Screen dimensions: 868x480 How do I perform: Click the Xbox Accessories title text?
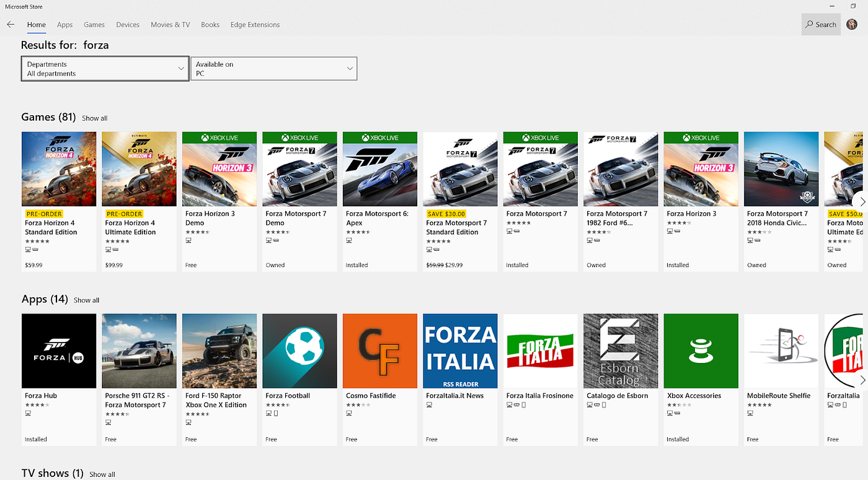[694, 396]
